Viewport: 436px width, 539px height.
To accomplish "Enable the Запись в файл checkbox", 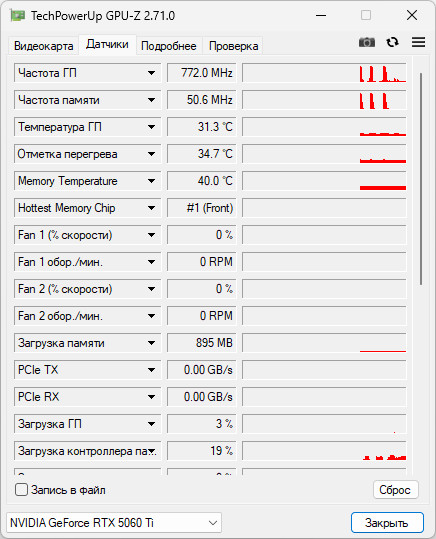I will click(21, 490).
